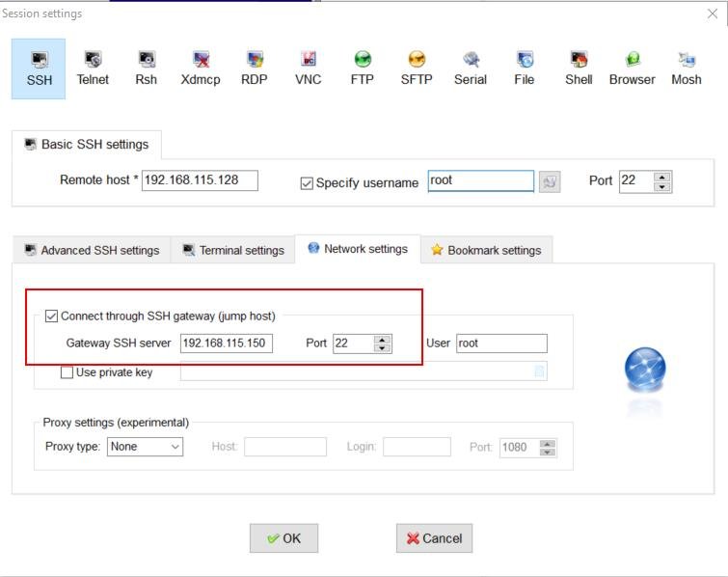Pick the FTP session icon
728x577 pixels.
(x=363, y=69)
